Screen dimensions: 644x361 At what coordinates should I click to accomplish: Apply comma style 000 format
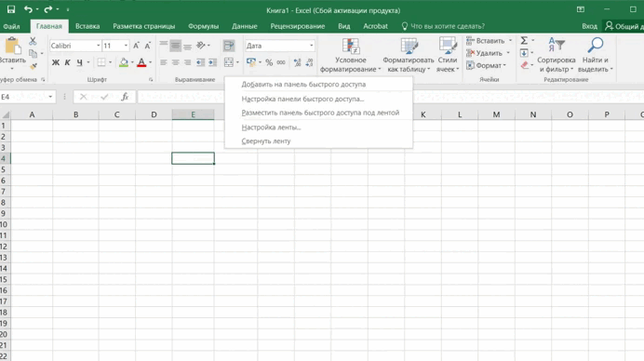point(281,62)
